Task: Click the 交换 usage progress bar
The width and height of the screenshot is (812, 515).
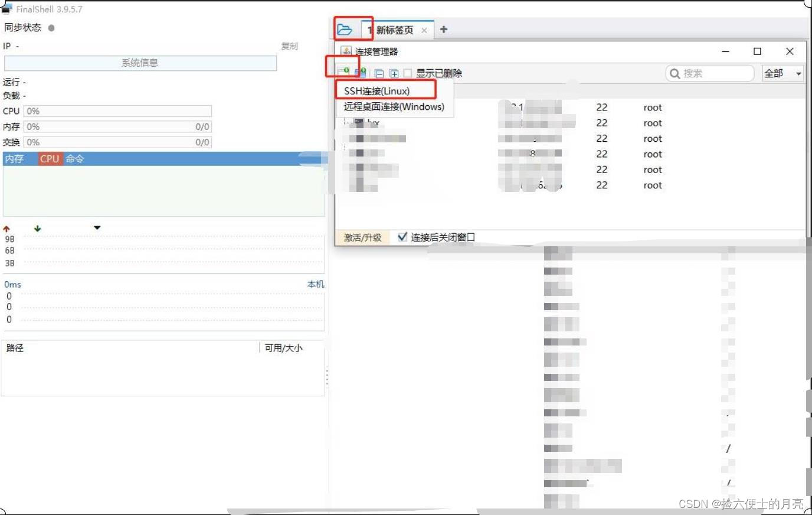Action: click(117, 142)
